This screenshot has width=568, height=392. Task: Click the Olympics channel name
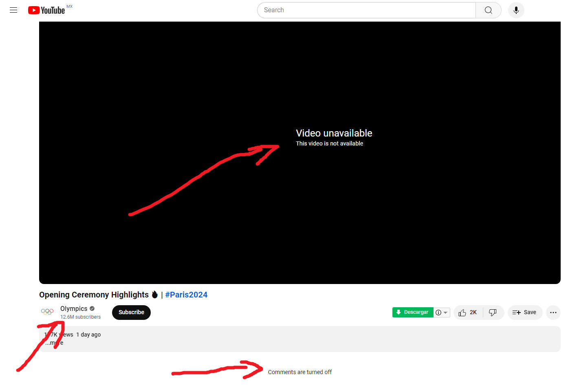[74, 308]
